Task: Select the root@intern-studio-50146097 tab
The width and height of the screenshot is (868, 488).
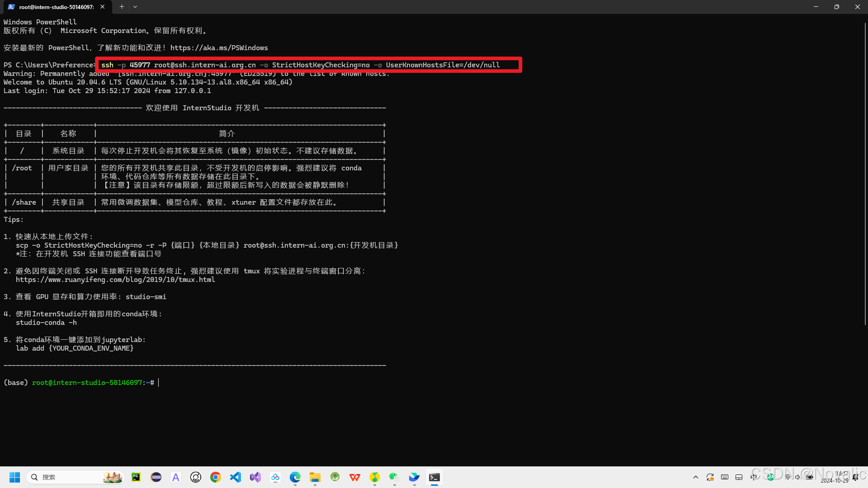Action: coord(56,7)
